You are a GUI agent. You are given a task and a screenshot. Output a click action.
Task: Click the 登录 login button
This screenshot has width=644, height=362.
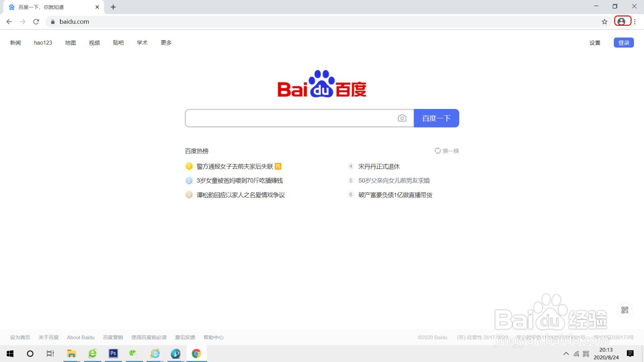point(623,42)
